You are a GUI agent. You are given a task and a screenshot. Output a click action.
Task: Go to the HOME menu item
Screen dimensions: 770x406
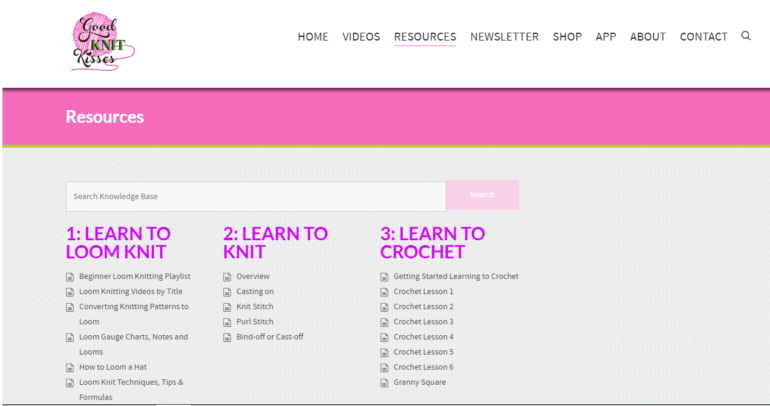(x=313, y=37)
